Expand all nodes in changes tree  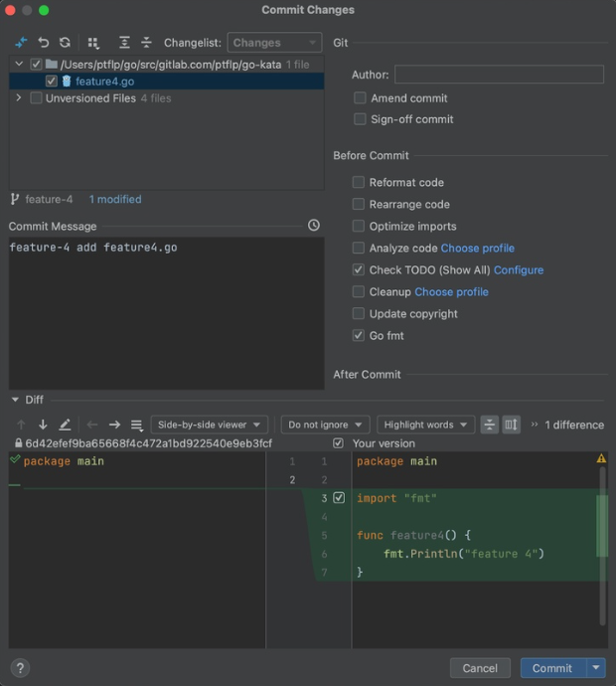tap(124, 43)
